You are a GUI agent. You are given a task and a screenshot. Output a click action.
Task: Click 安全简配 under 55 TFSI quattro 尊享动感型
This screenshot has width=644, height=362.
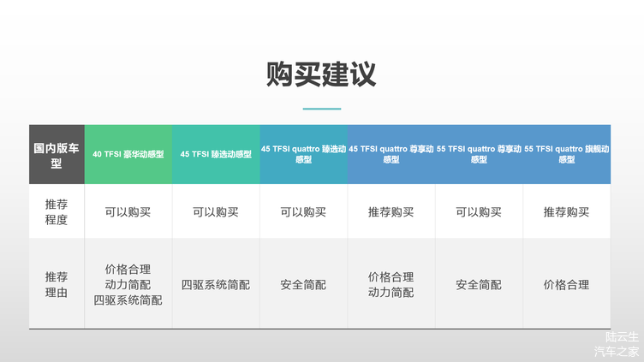point(479,285)
